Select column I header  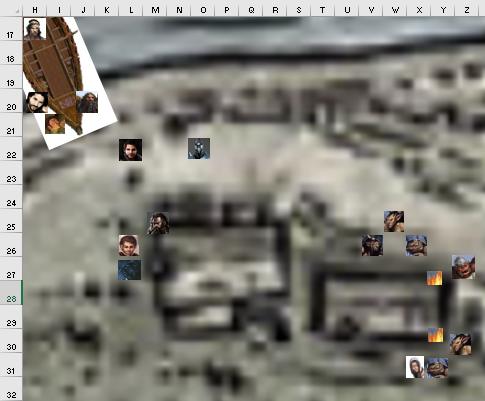(x=59, y=10)
